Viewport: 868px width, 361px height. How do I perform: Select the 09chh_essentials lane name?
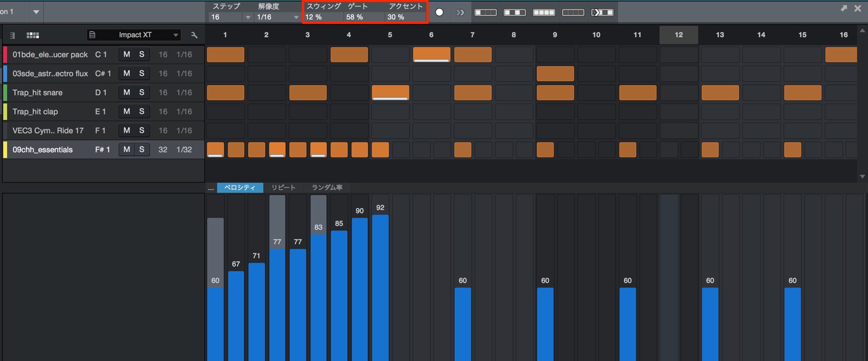[x=43, y=149]
